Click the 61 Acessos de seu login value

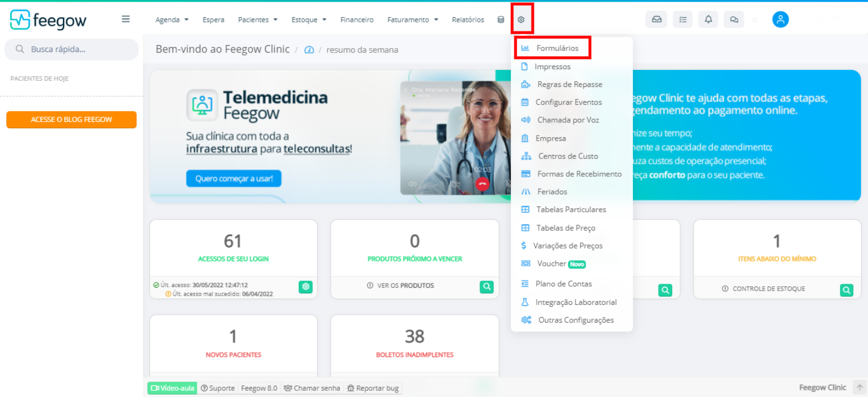[233, 241]
